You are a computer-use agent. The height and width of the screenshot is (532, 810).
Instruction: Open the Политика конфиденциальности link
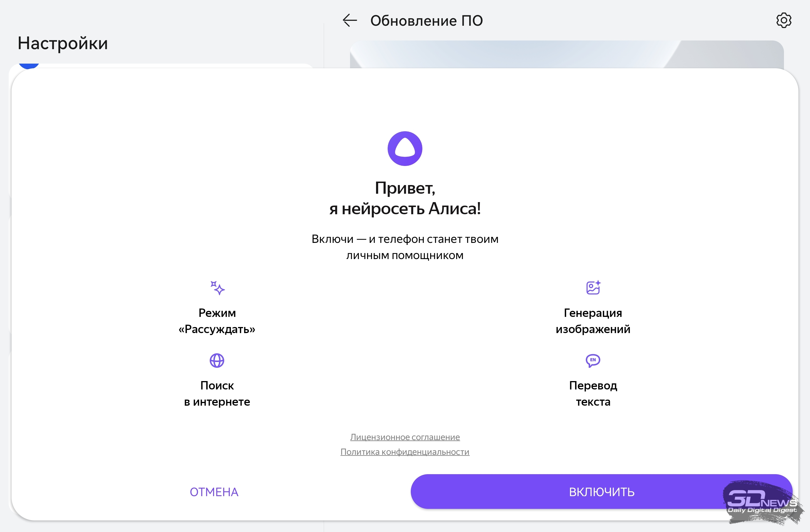click(405, 452)
